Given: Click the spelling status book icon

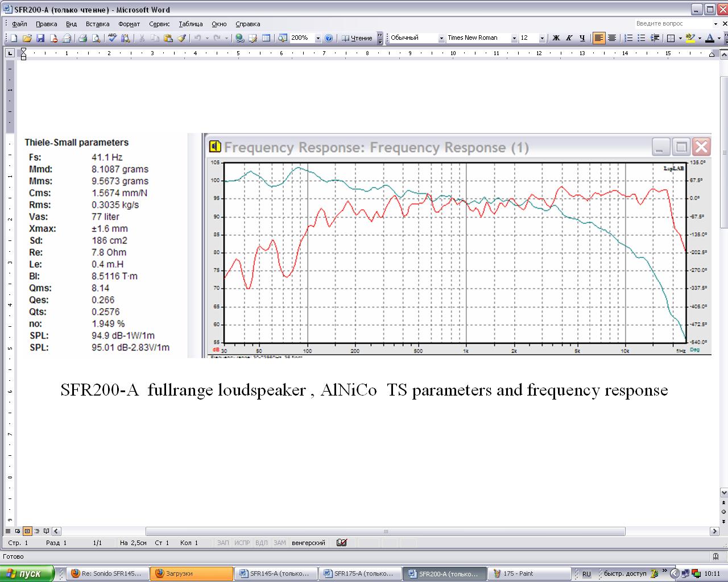Looking at the screenshot, I should pos(341,543).
